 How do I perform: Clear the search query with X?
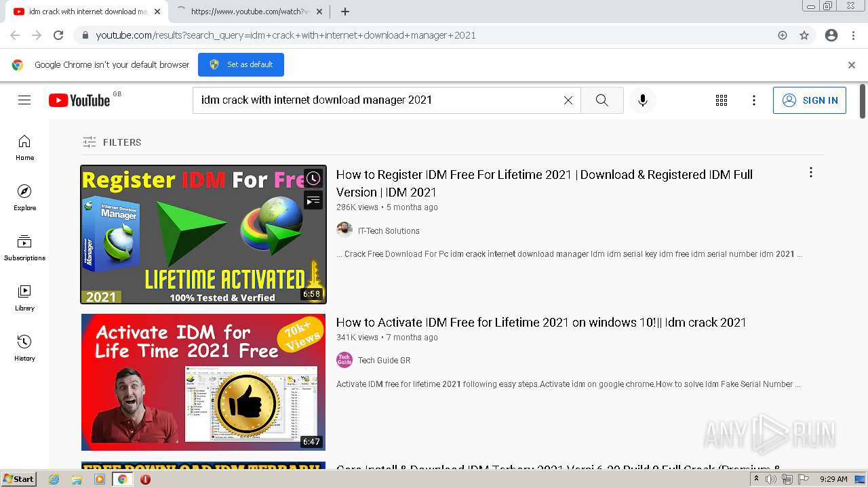[x=568, y=100]
